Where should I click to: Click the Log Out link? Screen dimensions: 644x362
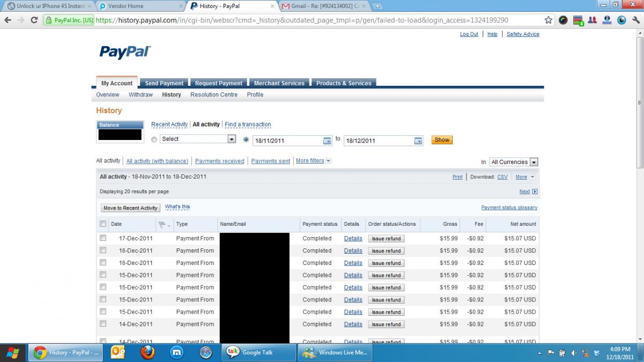tap(469, 34)
